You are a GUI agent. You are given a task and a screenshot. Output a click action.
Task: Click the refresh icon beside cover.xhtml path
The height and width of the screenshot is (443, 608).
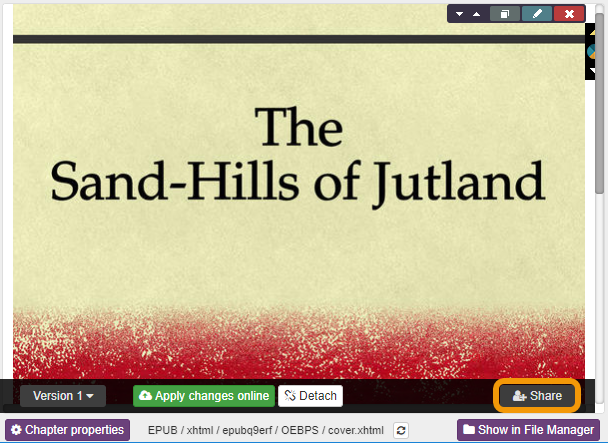point(401,430)
